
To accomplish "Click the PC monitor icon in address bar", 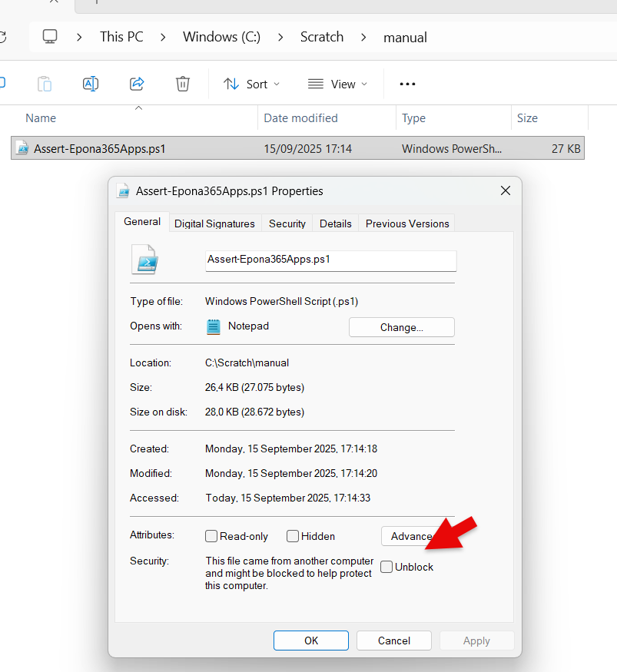I will click(50, 37).
